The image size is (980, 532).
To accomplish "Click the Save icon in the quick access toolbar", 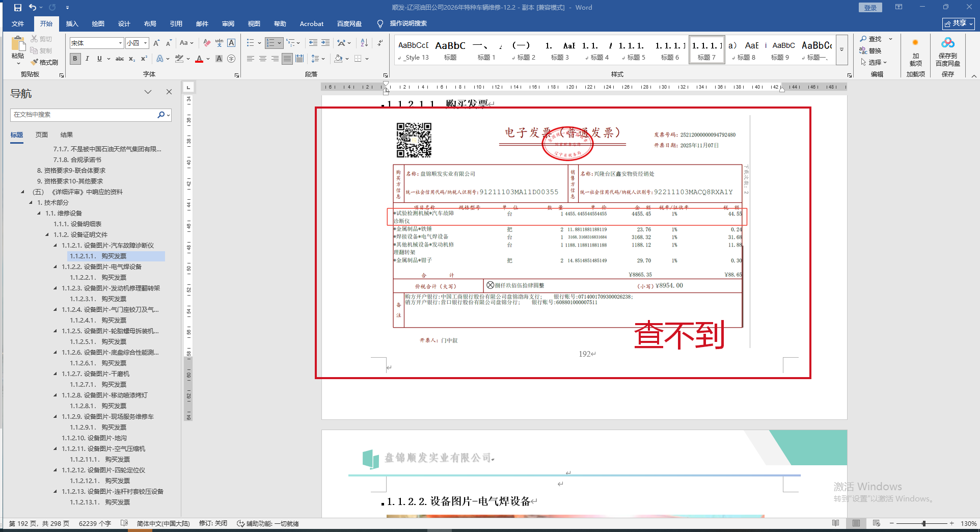I will tap(18, 8).
